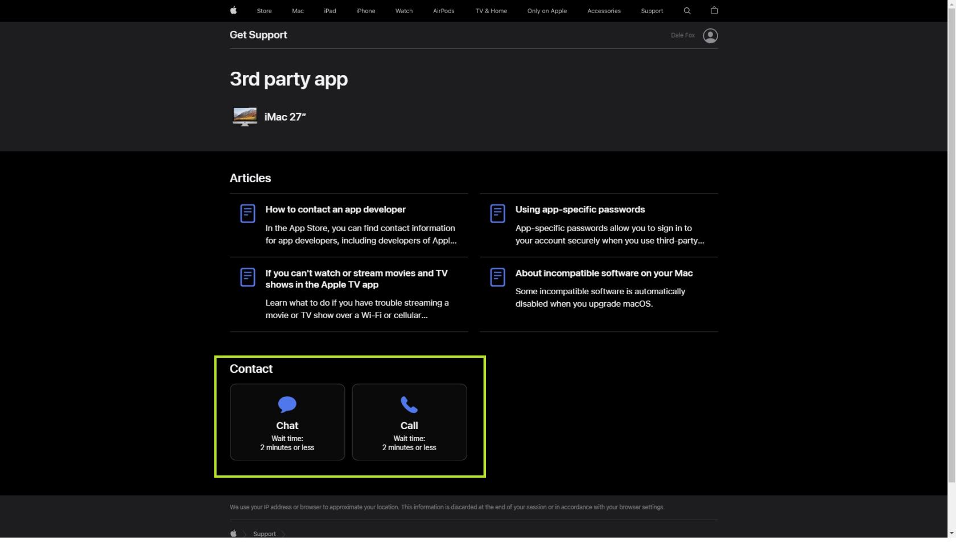The image size is (956, 560).
Task: Click the iMac 27" device name text
Action: coord(285,117)
